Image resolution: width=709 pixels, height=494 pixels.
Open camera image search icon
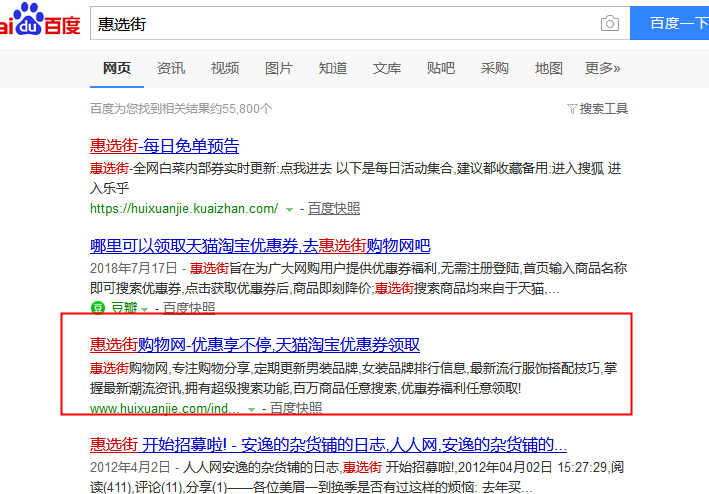tap(610, 23)
